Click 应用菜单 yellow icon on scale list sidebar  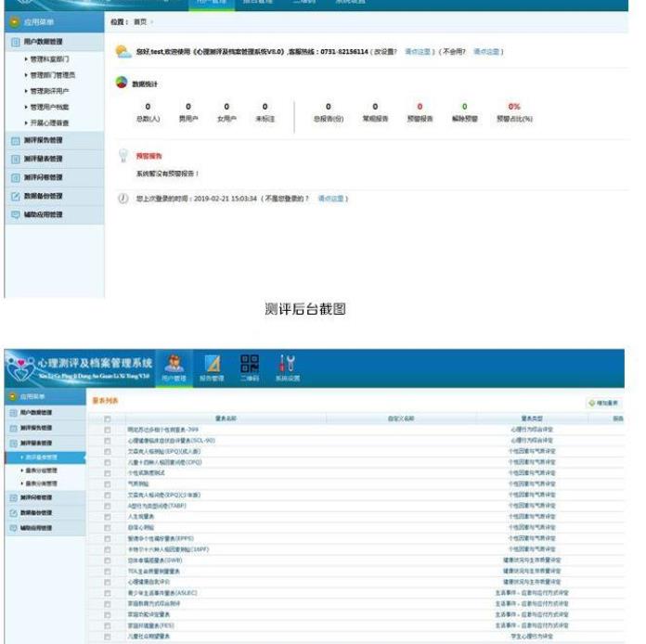pyautogui.click(x=13, y=396)
